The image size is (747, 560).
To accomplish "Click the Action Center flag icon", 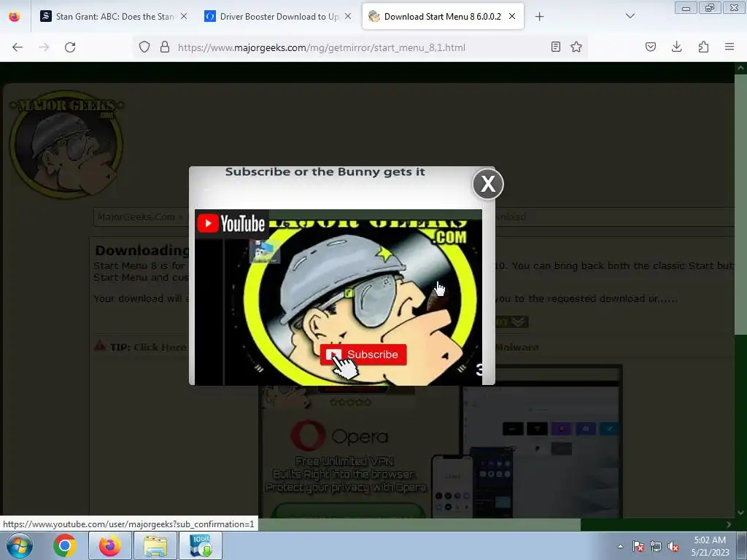I will click(x=638, y=546).
